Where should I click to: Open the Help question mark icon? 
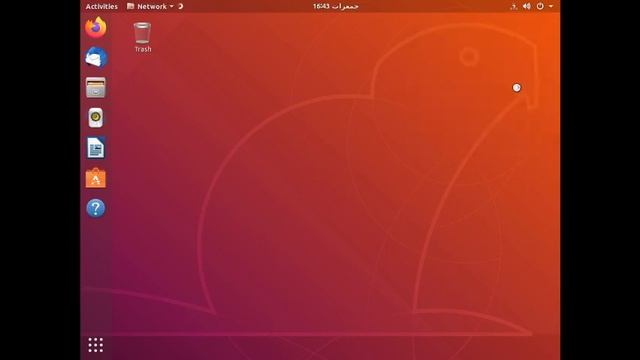click(96, 208)
